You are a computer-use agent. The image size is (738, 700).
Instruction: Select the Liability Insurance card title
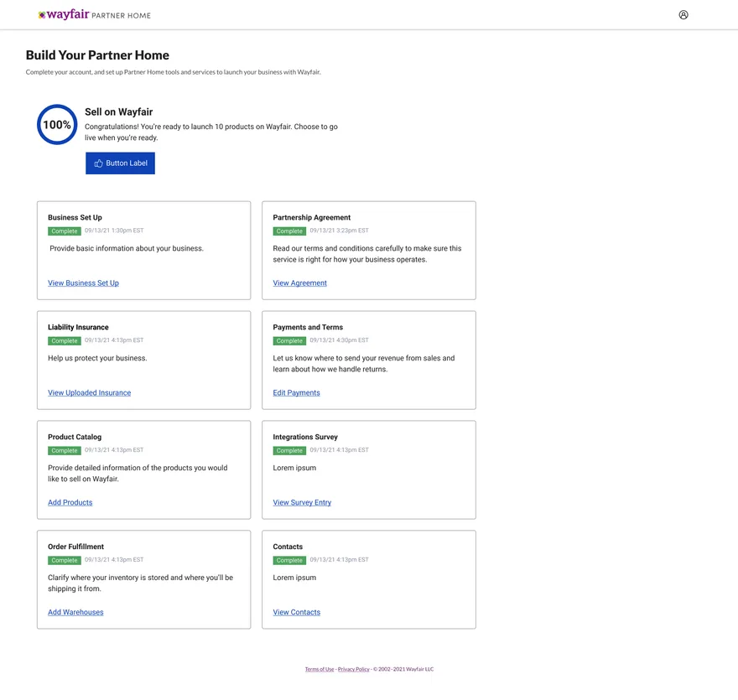point(78,327)
